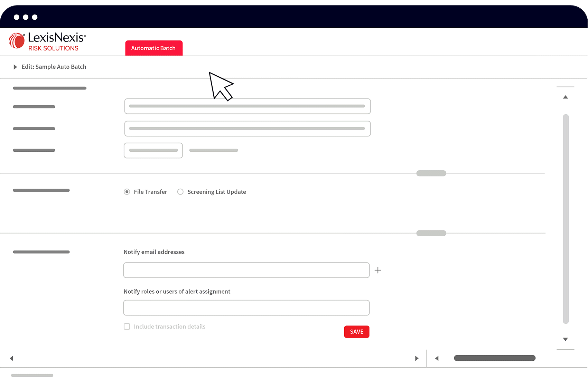Screen dimensions: 588x388
Task: Click the bottom-left horizontal scroll left arrow
Action: (11, 358)
